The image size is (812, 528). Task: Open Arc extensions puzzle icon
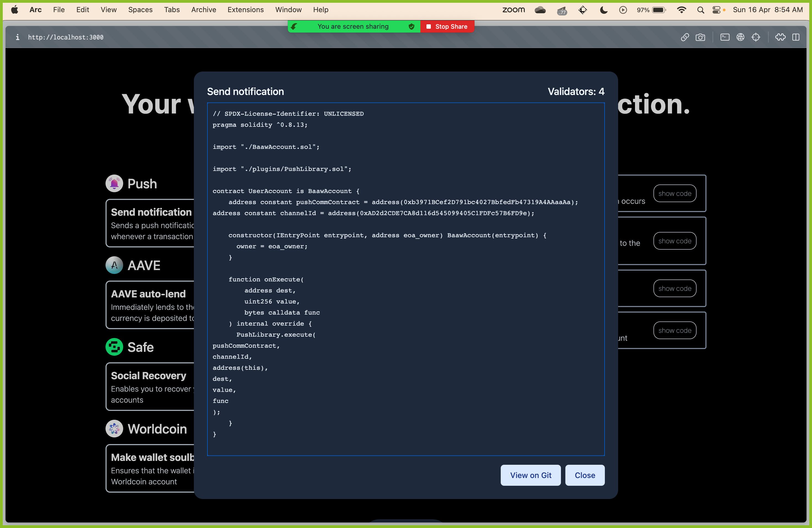(780, 37)
